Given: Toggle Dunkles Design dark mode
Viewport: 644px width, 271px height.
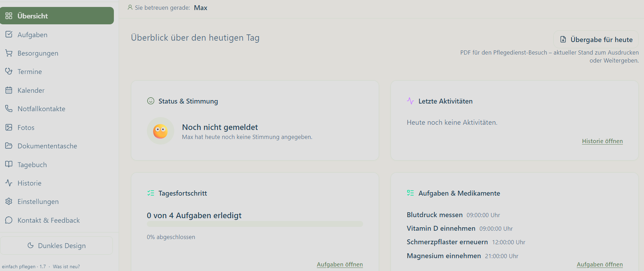Looking at the screenshot, I should tap(57, 246).
